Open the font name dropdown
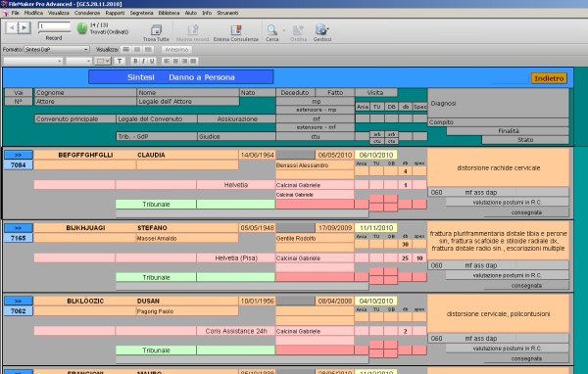Image resolution: width=588 pixels, height=374 pixels. pos(33,61)
